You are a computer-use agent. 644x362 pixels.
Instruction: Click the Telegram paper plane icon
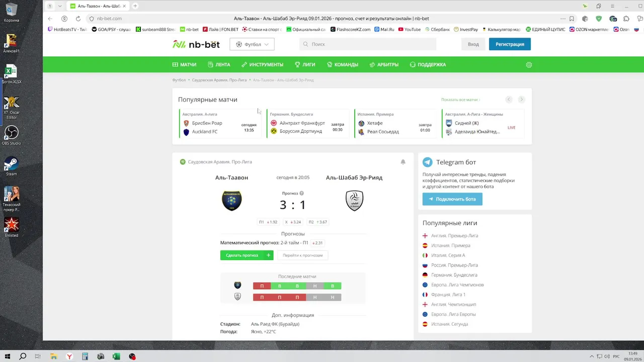point(427,162)
